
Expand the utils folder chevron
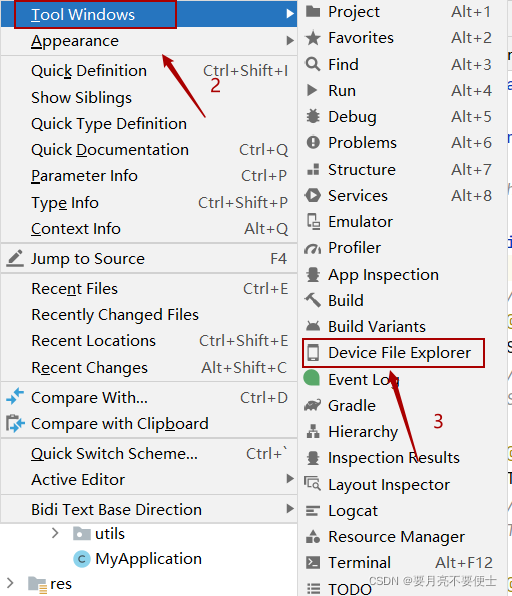coord(55,533)
